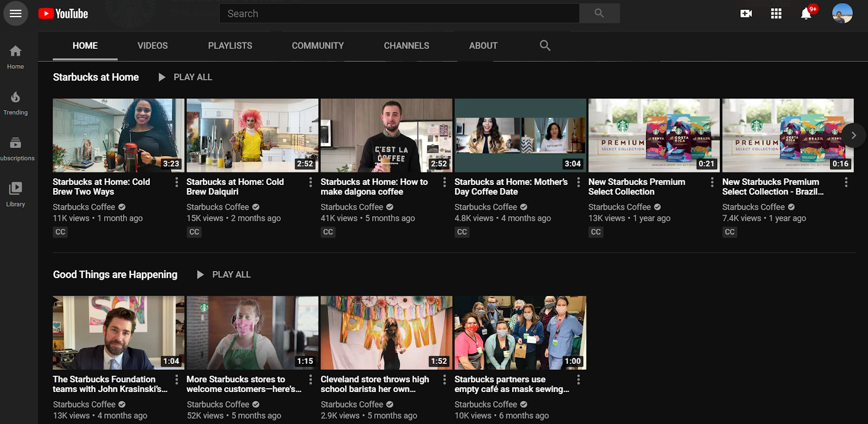Switch to the PLAYLISTS tab
Viewport: 868px width, 424px height.
coord(230,46)
